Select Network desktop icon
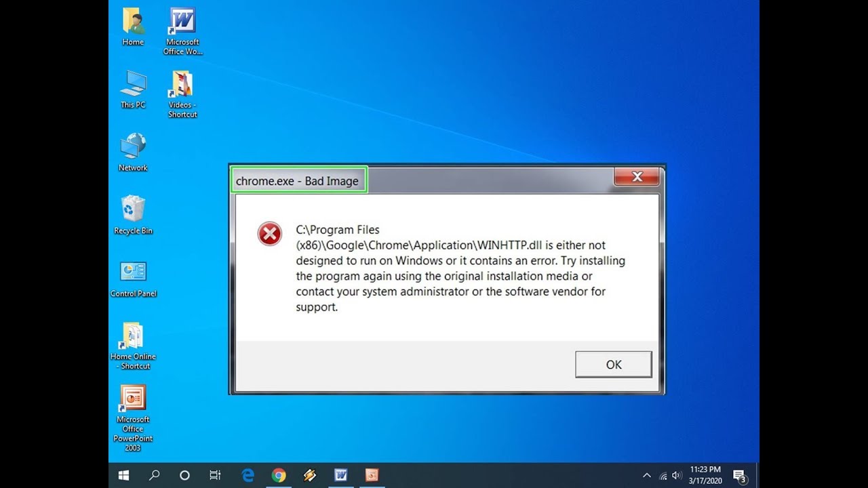Image resolution: width=868 pixels, height=488 pixels. pos(133,152)
